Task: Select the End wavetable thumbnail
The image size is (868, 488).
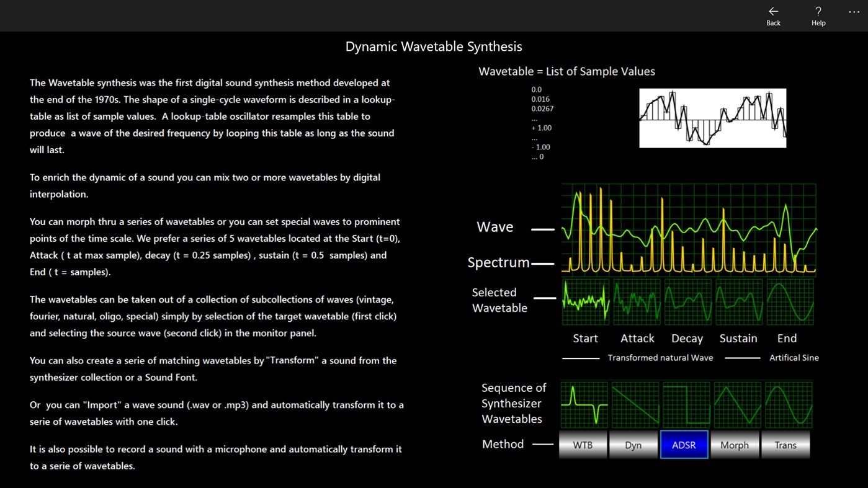Action: 788,301
